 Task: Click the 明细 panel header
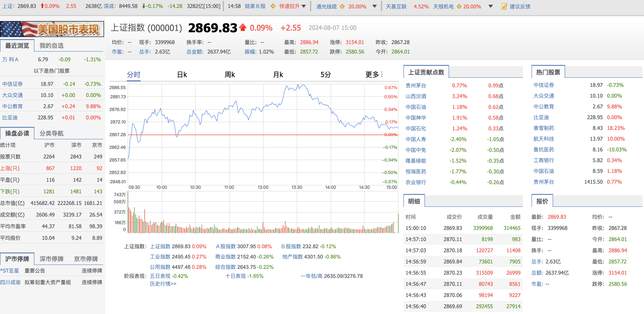[x=414, y=201]
